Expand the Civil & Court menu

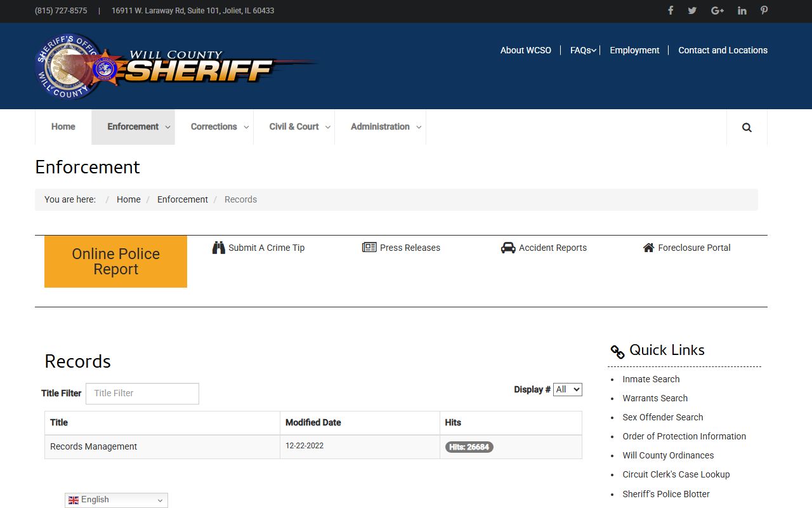(294, 127)
